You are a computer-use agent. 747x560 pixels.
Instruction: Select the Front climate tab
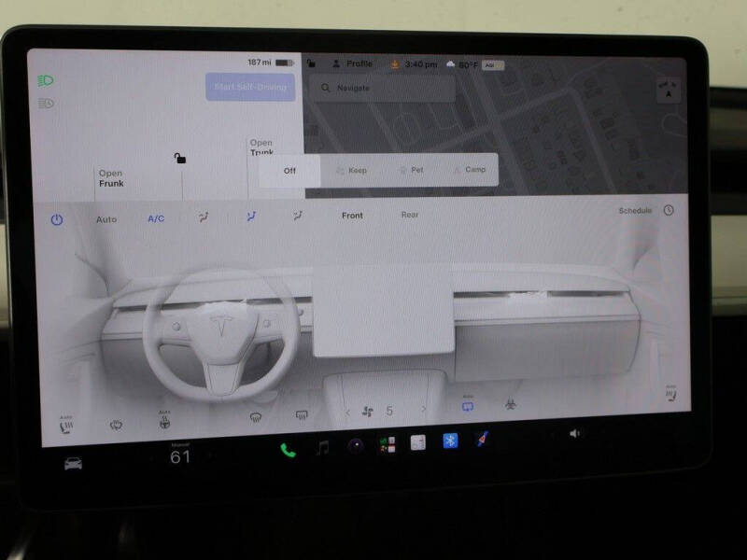click(x=352, y=216)
